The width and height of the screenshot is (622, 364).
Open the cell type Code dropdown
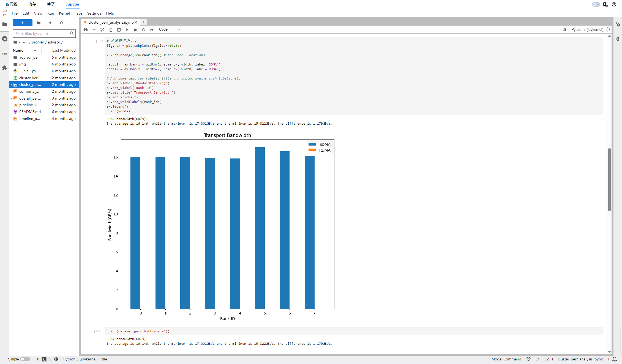click(169, 29)
